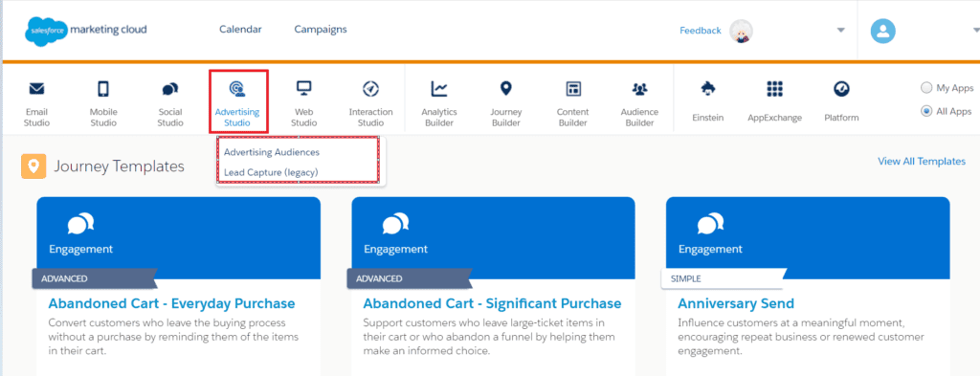The width and height of the screenshot is (980, 376).
Task: Click Engagement label on Significant Purchase card
Action: pos(396,249)
